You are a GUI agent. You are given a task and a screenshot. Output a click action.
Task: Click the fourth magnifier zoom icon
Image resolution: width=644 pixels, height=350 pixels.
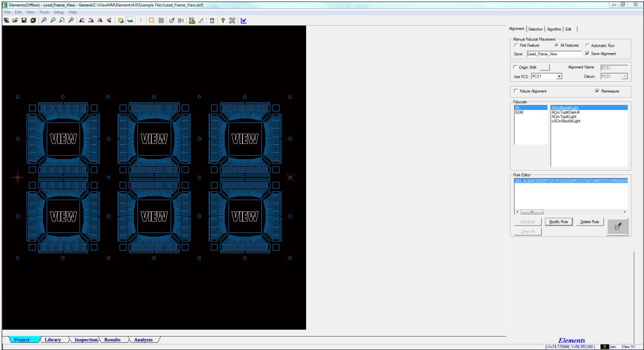(x=71, y=20)
